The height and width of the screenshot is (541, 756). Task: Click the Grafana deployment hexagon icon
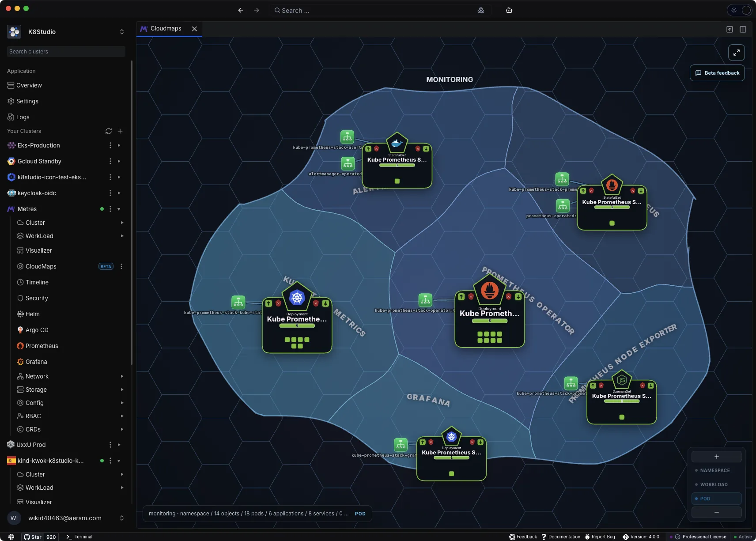coord(451,437)
